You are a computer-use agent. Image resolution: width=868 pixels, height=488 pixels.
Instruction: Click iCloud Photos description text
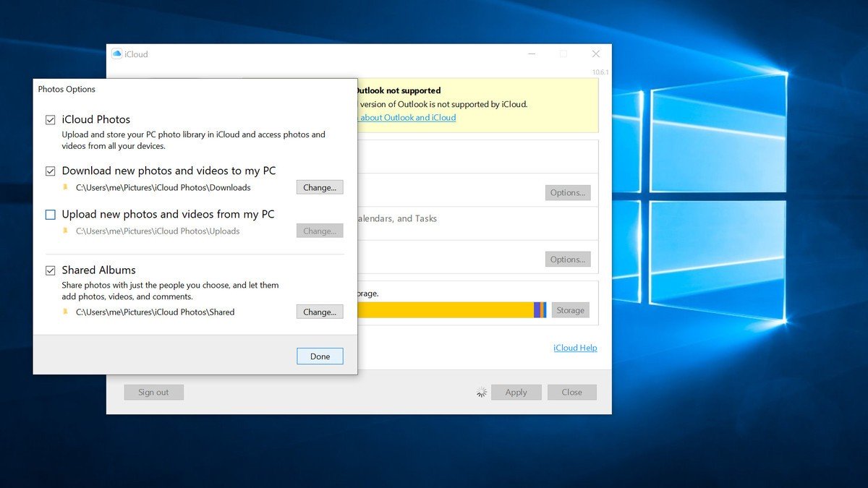pyautogui.click(x=193, y=140)
